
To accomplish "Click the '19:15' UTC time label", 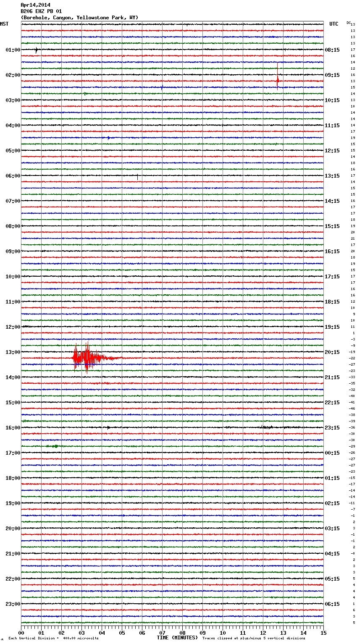I will click(332, 327).
